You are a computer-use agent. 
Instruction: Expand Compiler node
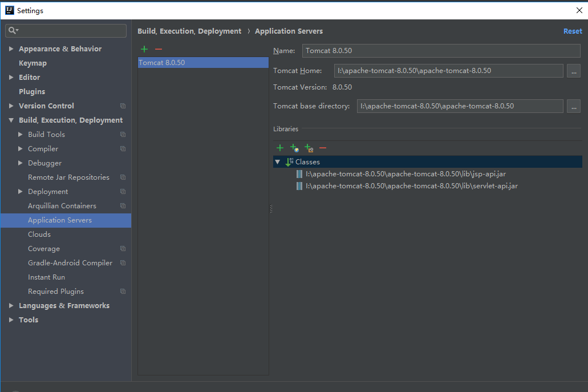tap(21, 148)
